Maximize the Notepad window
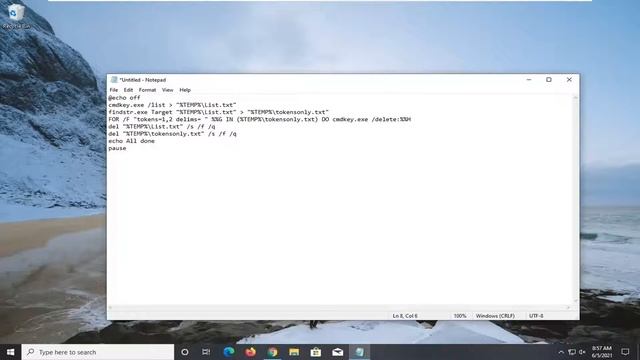Screen dimensions: 640x360 point(549,80)
